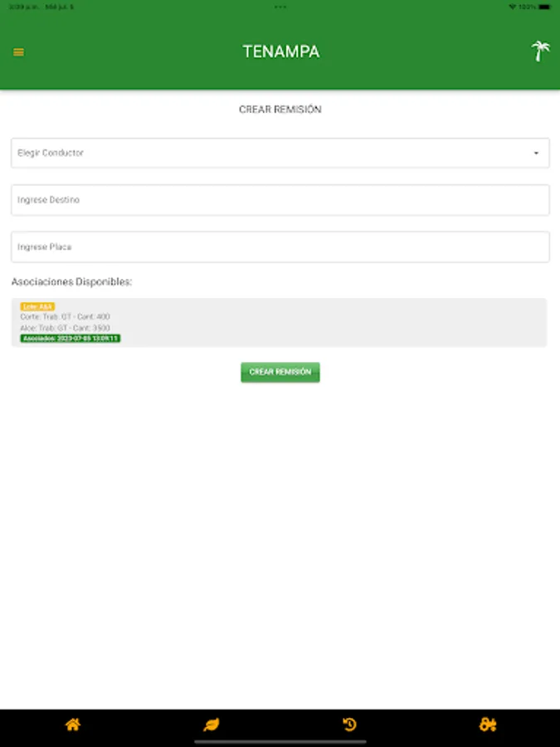Focus the Ingrese Placa field
The width and height of the screenshot is (560, 747).
point(280,247)
